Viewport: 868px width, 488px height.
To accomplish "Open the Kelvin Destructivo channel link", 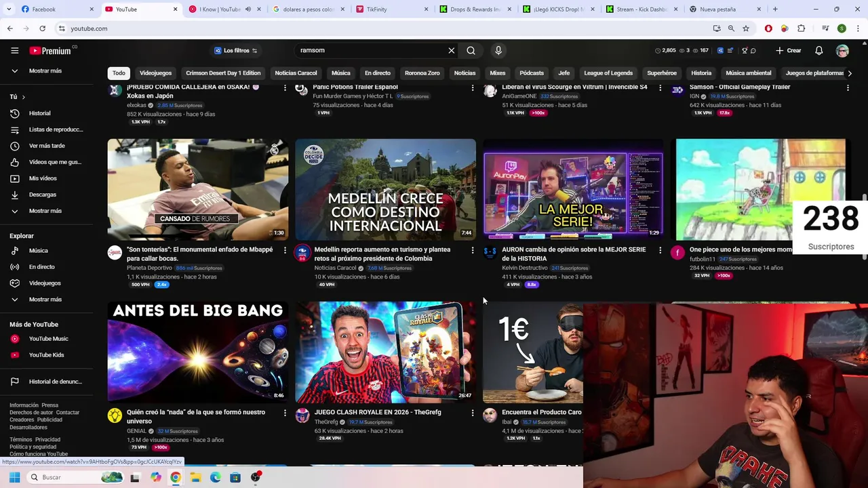I will coord(524,268).
